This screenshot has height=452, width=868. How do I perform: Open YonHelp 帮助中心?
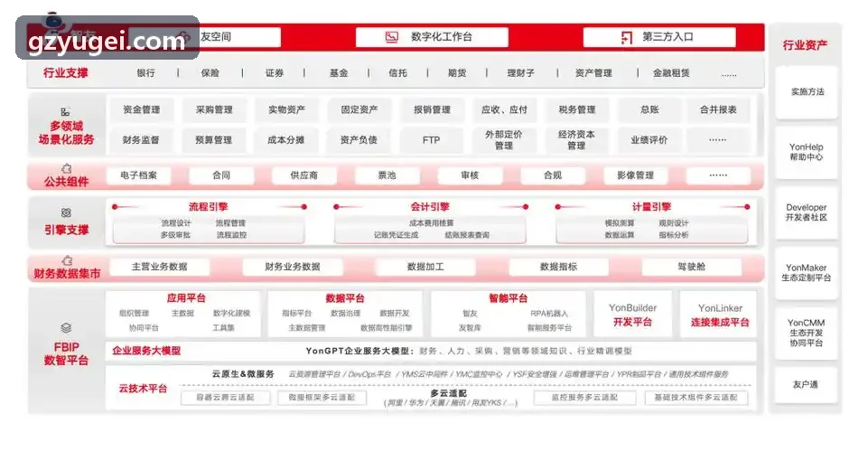click(x=807, y=152)
